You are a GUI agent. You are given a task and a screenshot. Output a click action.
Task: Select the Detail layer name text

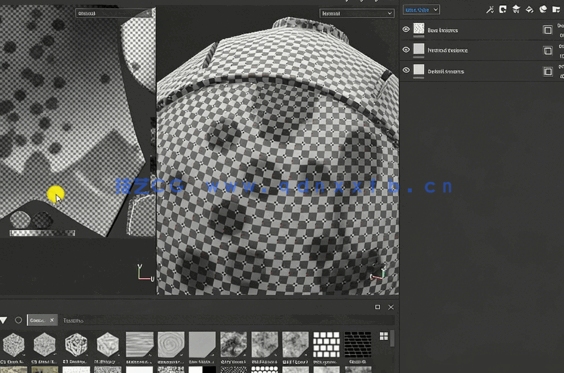tap(446, 71)
